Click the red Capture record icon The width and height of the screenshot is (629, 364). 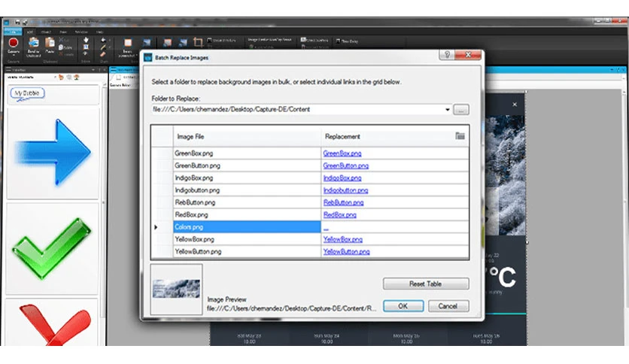click(14, 42)
